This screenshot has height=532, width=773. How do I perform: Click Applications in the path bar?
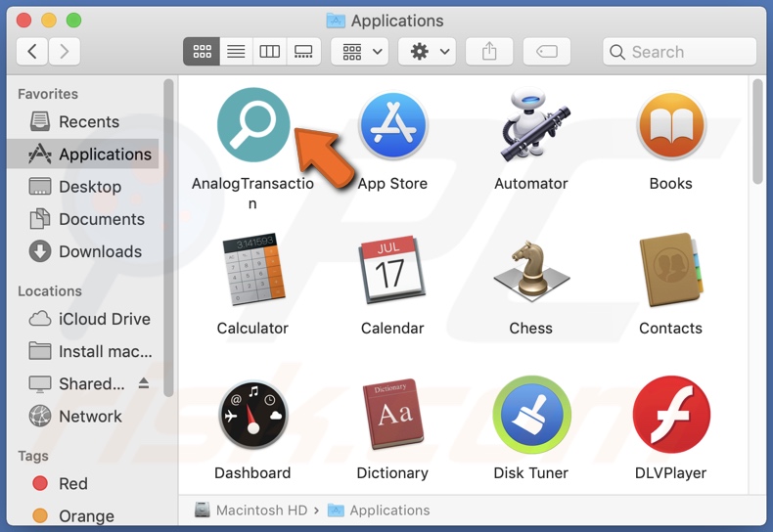(379, 510)
